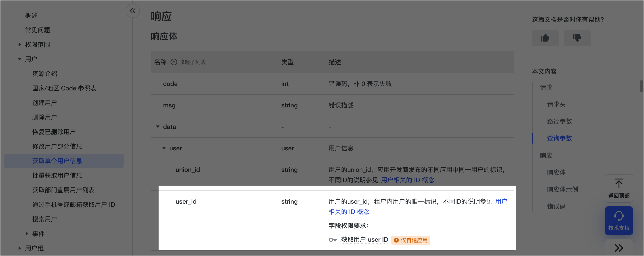This screenshot has width=644, height=256.
Task: Jump to 响应体示例 in page contents
Action: click(562, 189)
